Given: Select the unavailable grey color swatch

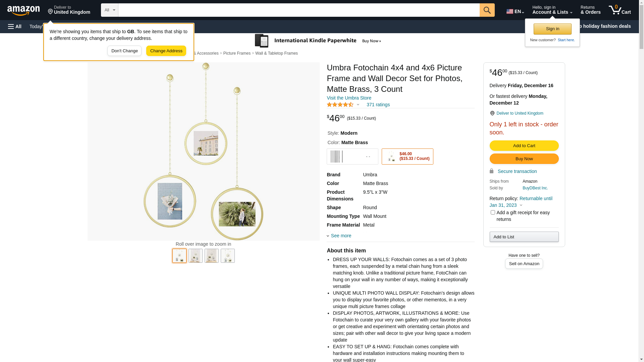Looking at the screenshot, I should click(352, 157).
